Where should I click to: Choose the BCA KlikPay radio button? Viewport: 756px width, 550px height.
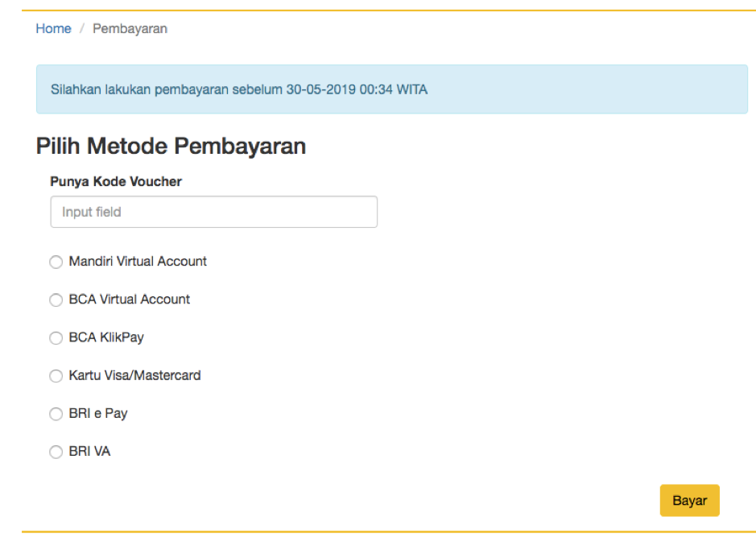point(56,338)
